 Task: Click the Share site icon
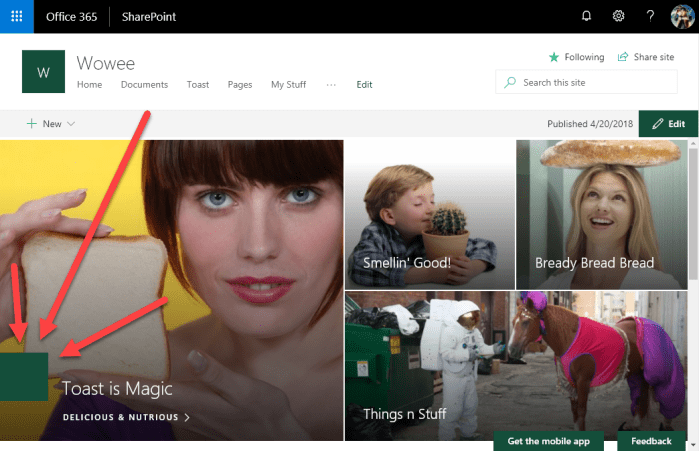click(623, 57)
